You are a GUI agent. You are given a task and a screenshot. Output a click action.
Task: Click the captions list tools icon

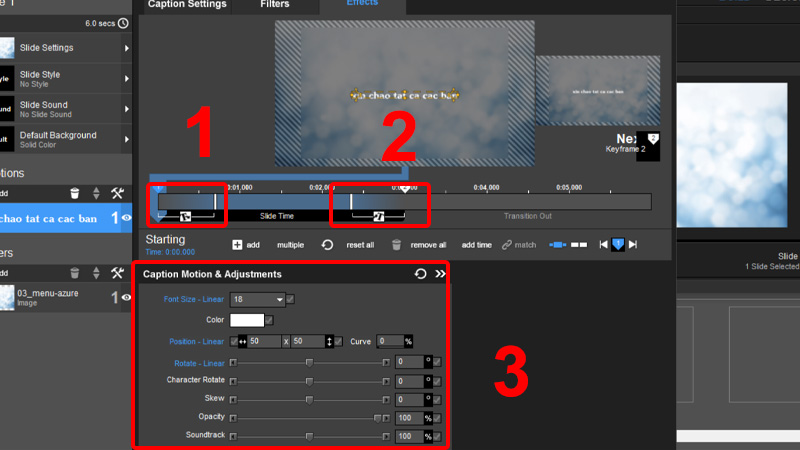pos(117,193)
